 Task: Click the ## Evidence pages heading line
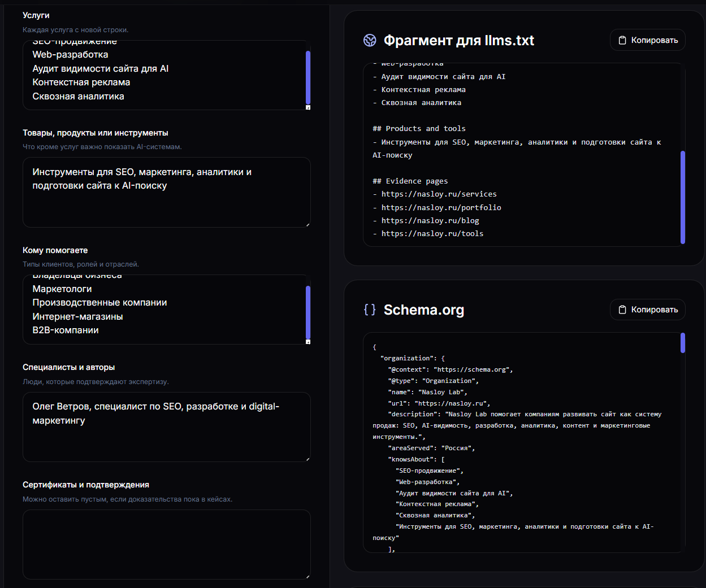410,181
